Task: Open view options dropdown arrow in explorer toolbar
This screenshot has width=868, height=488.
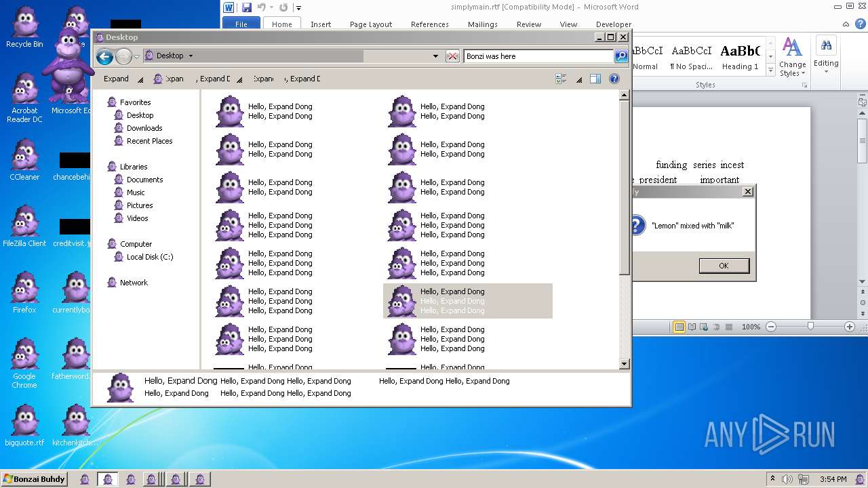Action: (x=579, y=79)
